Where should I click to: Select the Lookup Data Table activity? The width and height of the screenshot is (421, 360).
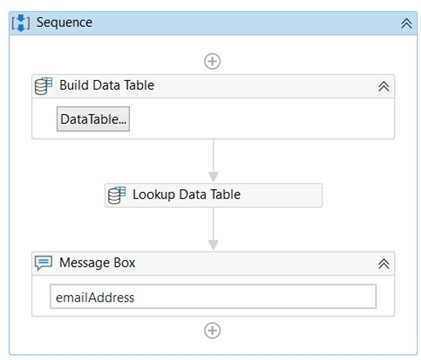coord(213,195)
